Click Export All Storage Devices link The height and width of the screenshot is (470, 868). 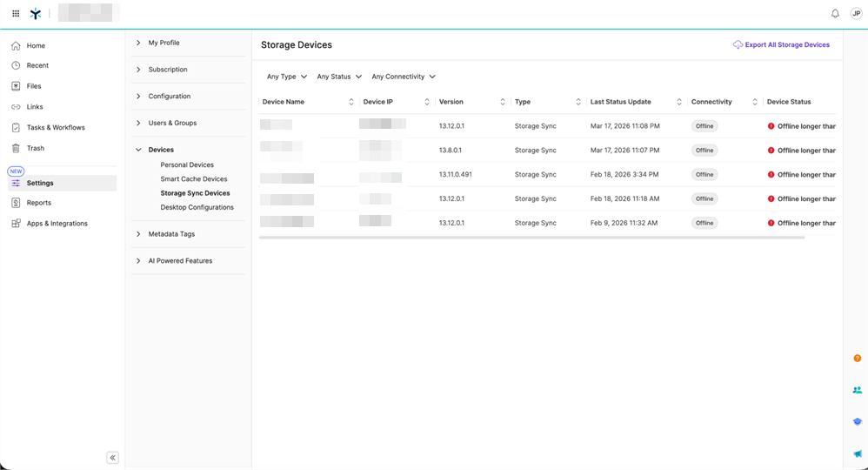coord(781,45)
